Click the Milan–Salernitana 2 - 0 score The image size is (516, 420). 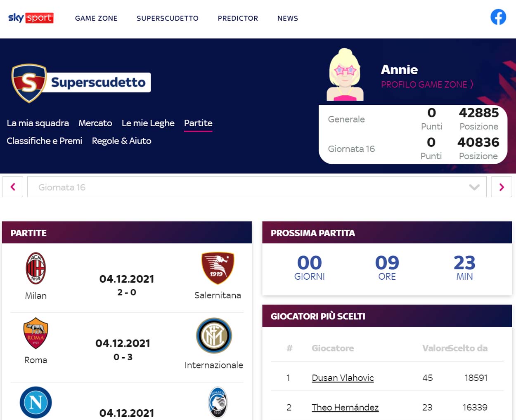127,292
